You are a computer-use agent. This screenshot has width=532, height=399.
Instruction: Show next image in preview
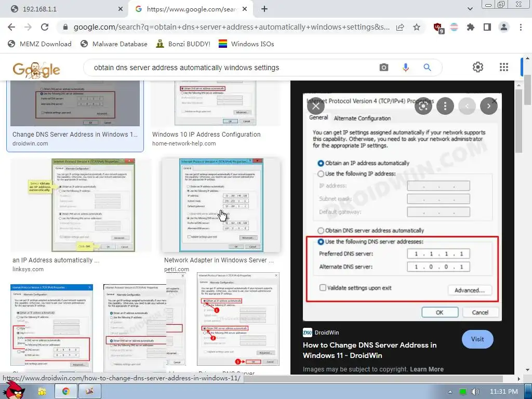[488, 106]
